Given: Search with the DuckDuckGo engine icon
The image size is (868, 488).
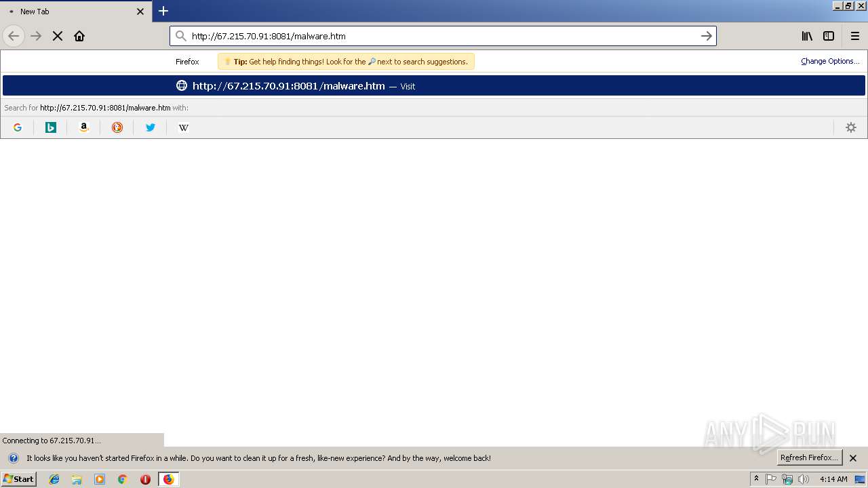Looking at the screenshot, I should tap(117, 127).
